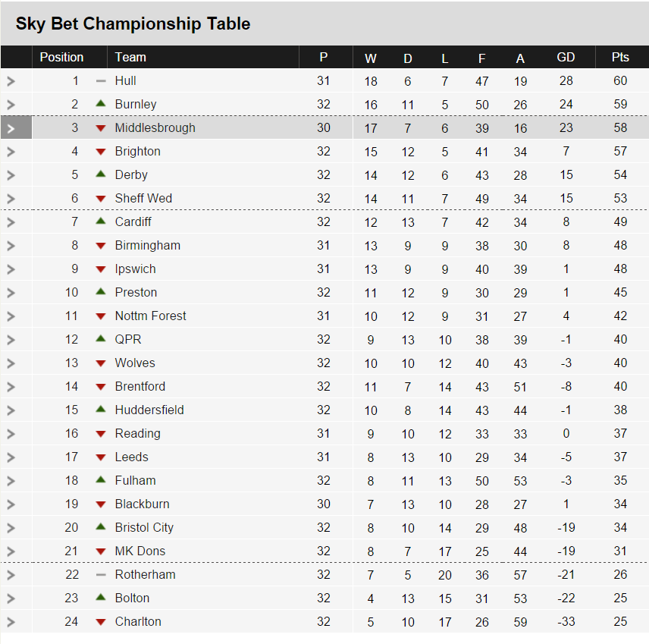
Task: Expand the Cardiff row chevron
Action: coord(11,222)
